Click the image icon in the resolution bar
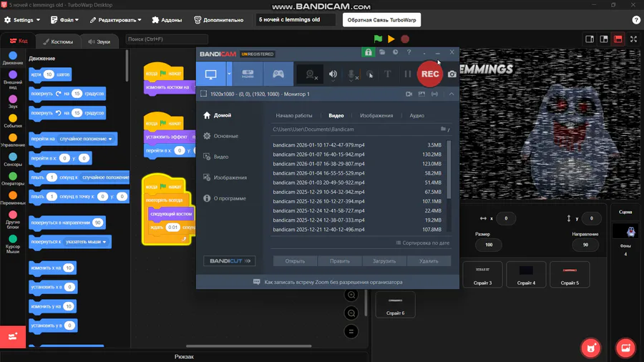 [421, 94]
